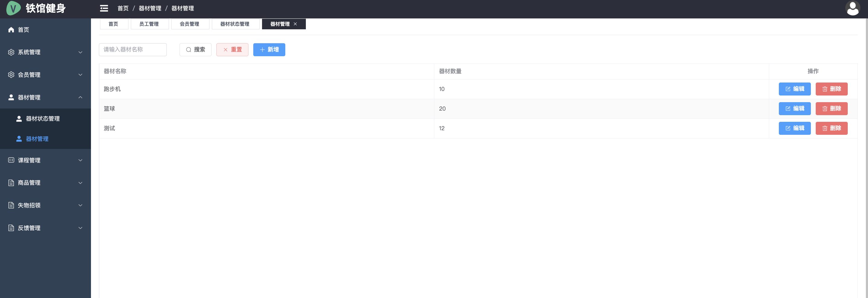Expand the 反馈管理 menu chevron

tap(80, 228)
